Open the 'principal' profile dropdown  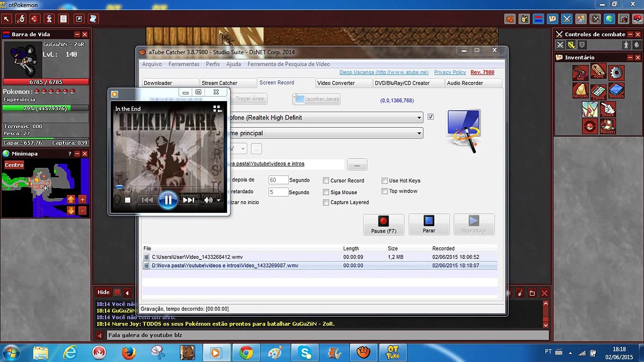tap(419, 133)
